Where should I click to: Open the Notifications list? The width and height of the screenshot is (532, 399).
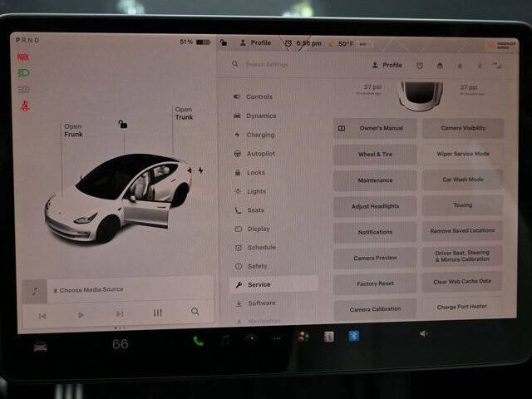click(x=375, y=232)
